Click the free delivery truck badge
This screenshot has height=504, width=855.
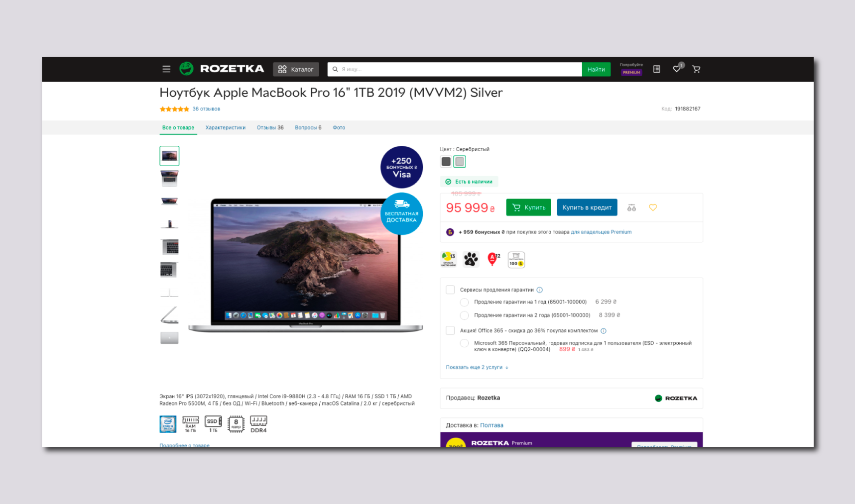401,213
